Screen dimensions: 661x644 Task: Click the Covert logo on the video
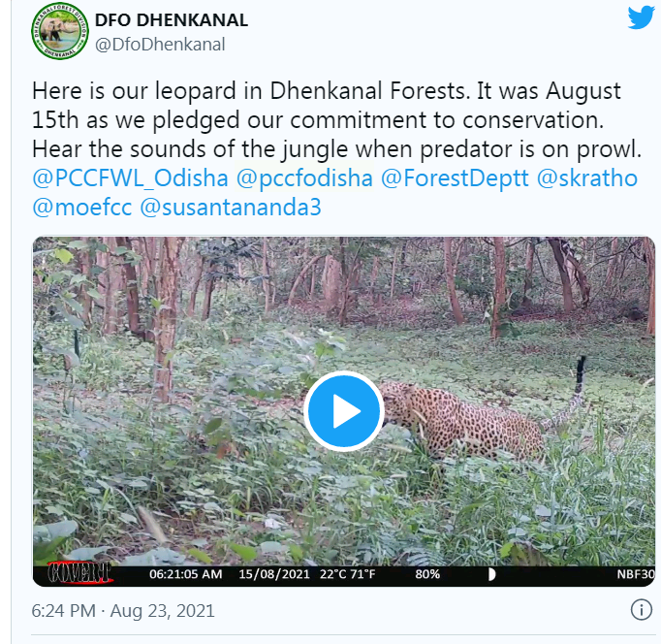point(79,573)
